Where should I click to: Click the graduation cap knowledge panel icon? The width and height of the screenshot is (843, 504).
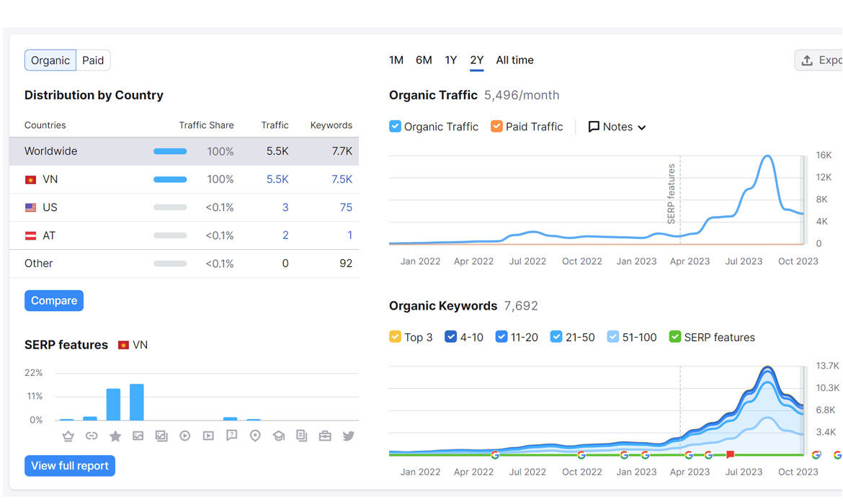coord(279,436)
